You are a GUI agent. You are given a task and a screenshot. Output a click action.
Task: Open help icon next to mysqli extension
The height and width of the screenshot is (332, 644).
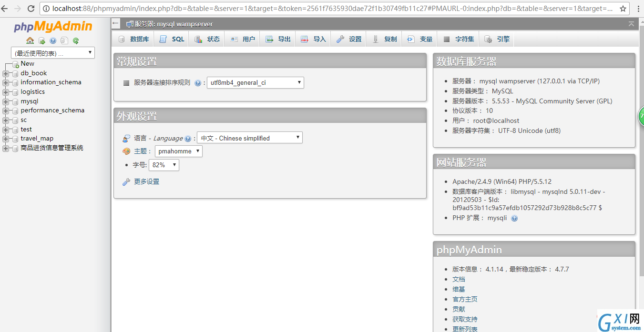[514, 218]
